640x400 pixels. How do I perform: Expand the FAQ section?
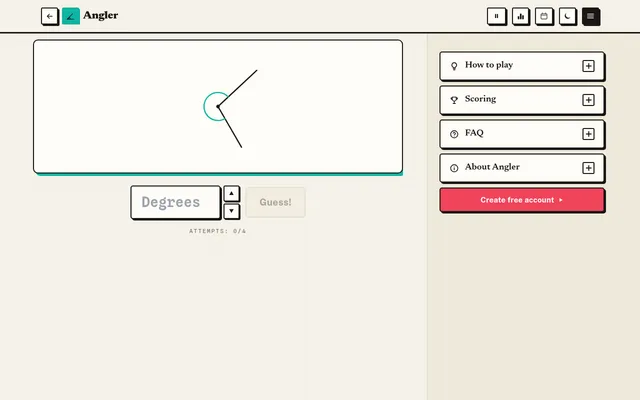[x=522, y=134]
